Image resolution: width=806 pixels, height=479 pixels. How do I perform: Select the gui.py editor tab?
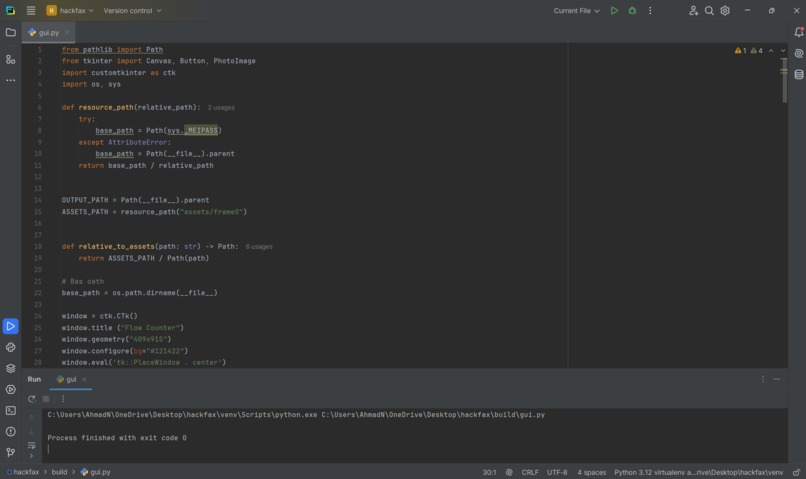click(x=48, y=32)
